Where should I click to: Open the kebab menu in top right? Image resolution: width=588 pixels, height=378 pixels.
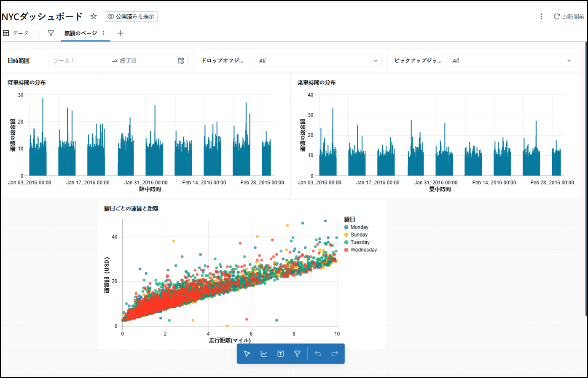pyautogui.click(x=541, y=16)
